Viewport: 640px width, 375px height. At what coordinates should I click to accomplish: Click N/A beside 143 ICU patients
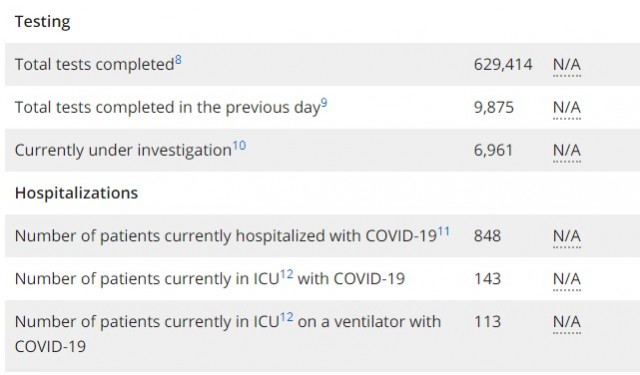click(567, 280)
